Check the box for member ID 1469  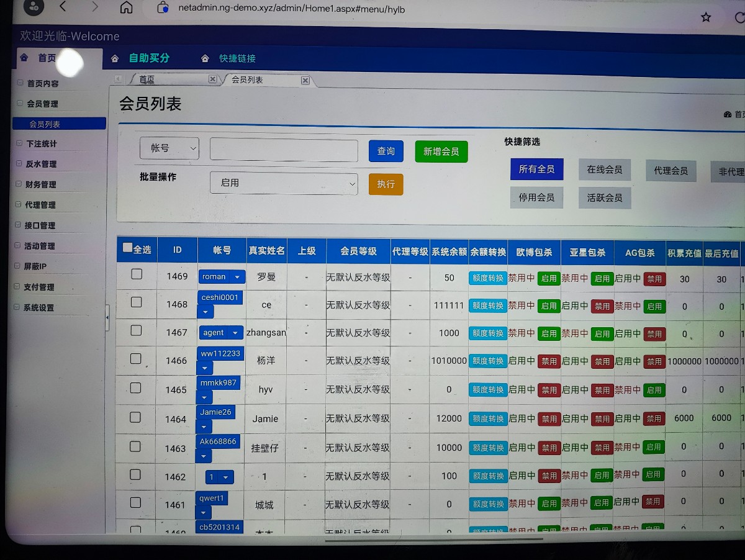click(137, 274)
